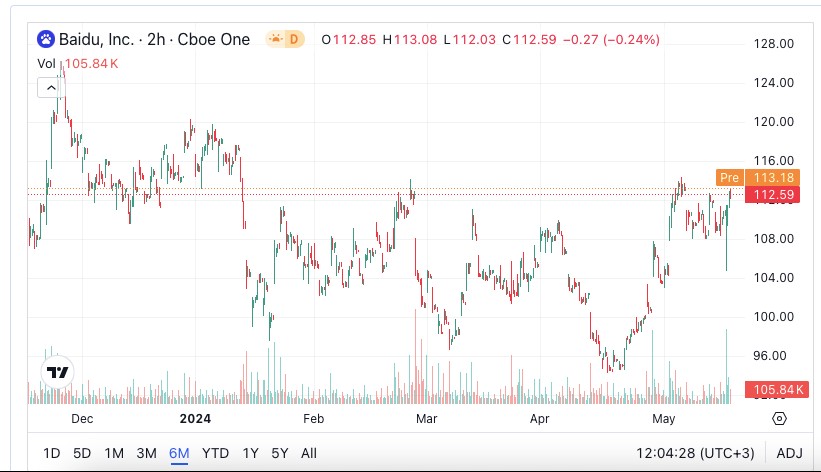The height and width of the screenshot is (472, 821).
Task: Switch to 3M time range
Action: point(146,453)
